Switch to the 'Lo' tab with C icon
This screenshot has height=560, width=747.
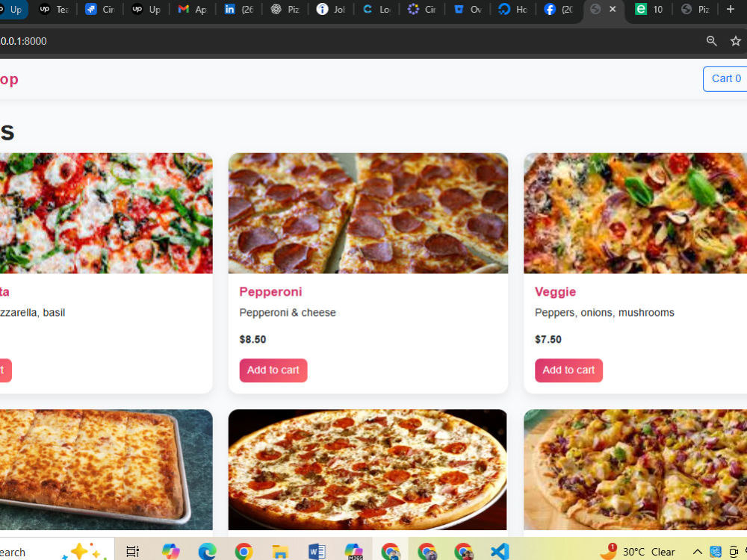377,10
